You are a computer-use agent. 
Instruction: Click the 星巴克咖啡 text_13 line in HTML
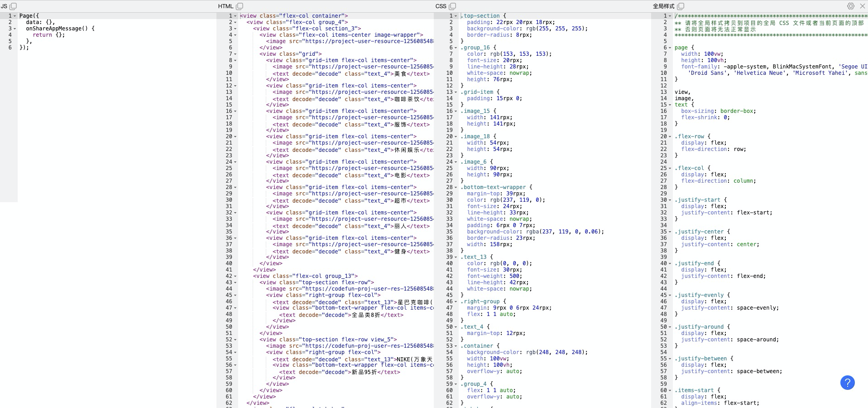353,302
